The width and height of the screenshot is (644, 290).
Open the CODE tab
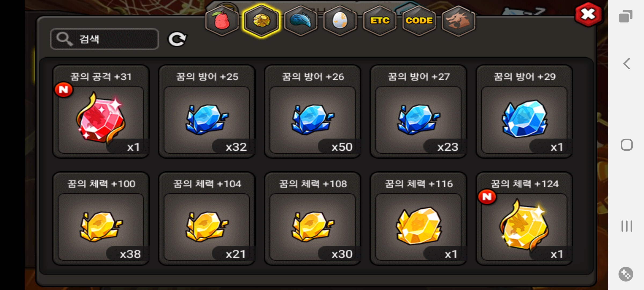click(x=419, y=20)
